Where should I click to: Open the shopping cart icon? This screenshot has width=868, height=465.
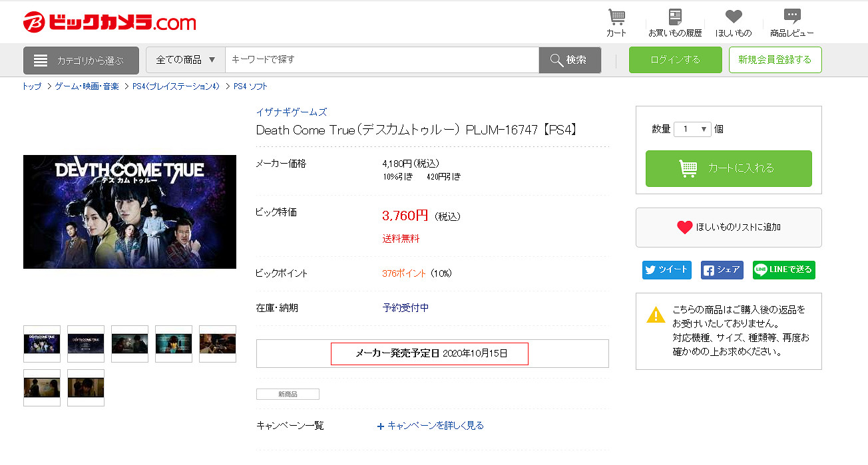pos(616,17)
